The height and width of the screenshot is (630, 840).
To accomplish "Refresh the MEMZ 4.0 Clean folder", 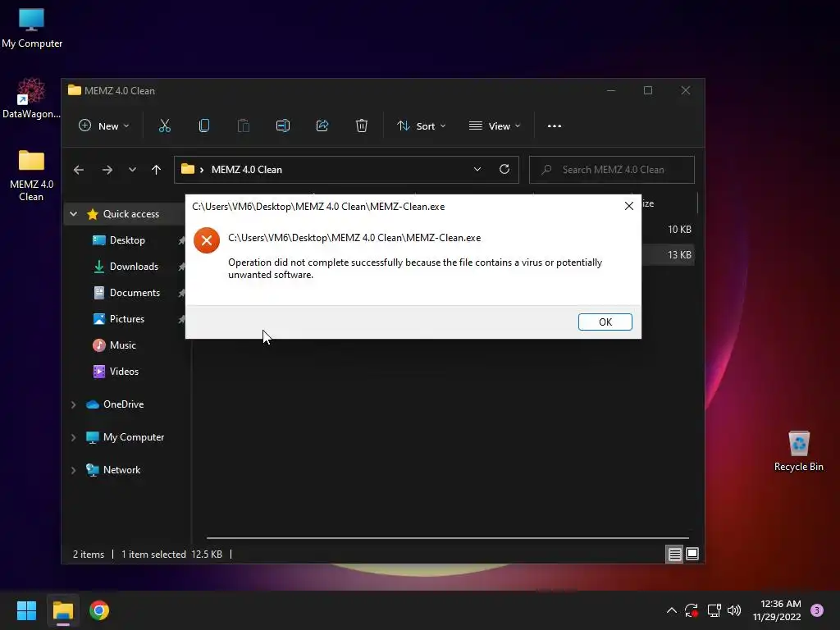I will (x=504, y=169).
